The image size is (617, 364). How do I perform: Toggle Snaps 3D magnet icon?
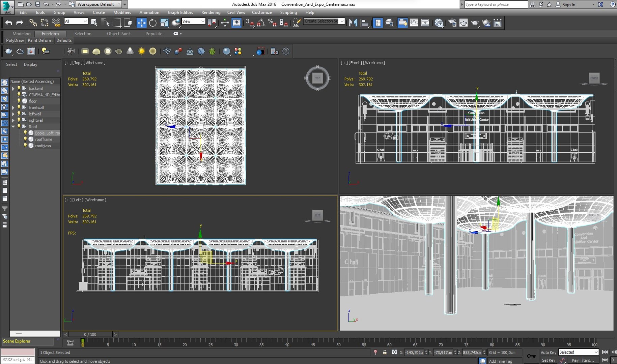(x=250, y=23)
